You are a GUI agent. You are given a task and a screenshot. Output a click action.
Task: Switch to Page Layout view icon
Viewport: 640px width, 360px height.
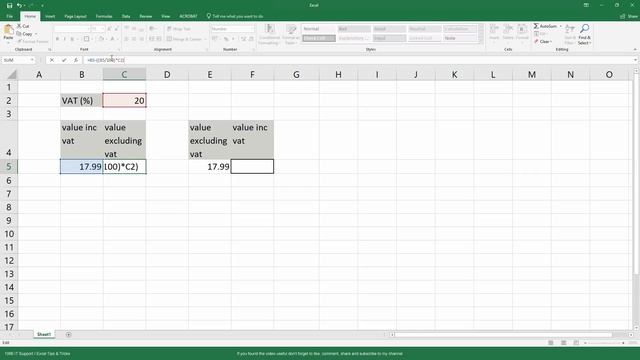[563, 343]
